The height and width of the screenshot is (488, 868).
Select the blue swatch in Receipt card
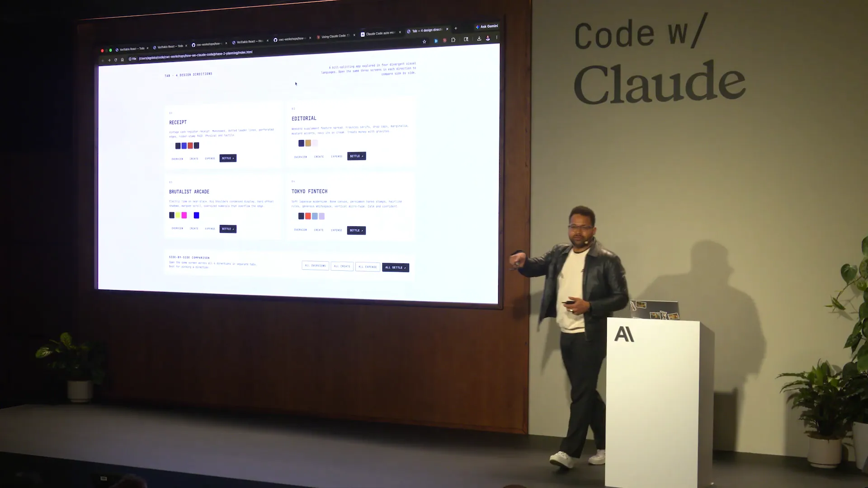(x=184, y=145)
